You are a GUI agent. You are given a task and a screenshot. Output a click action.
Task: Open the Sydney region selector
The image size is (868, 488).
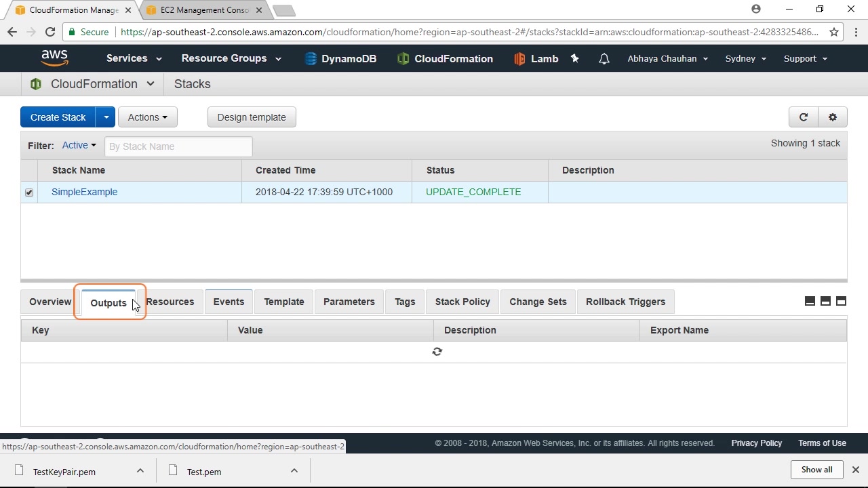click(x=746, y=58)
